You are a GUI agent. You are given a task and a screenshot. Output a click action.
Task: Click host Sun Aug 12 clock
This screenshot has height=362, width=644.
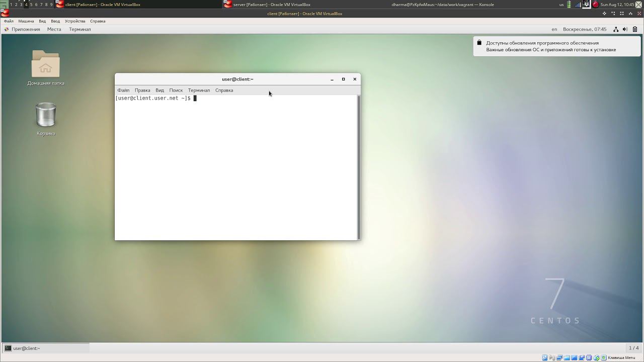point(617,5)
